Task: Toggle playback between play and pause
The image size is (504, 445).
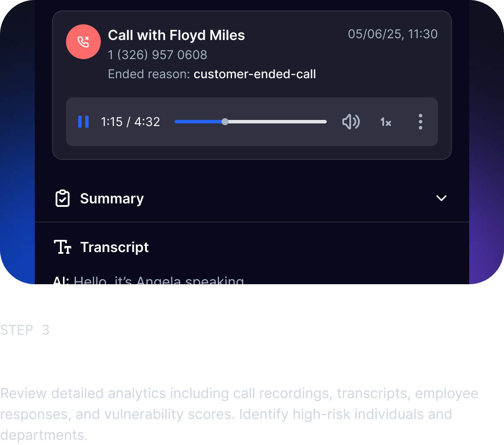Action: [83, 122]
